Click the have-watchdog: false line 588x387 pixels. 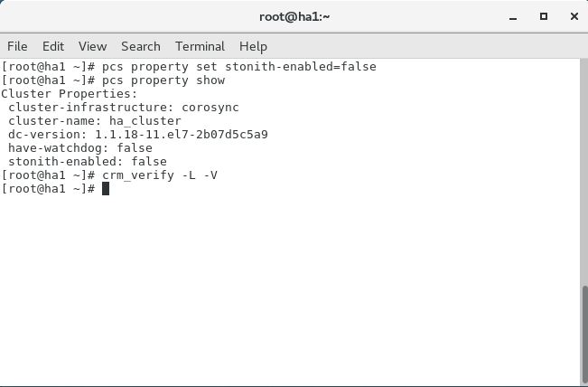[80, 148]
